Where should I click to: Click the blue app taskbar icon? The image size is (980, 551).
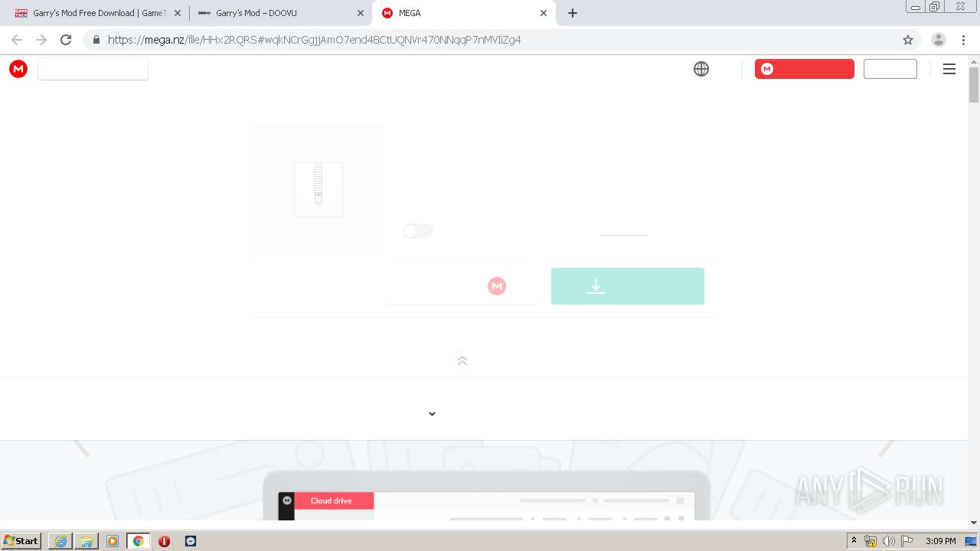click(191, 541)
